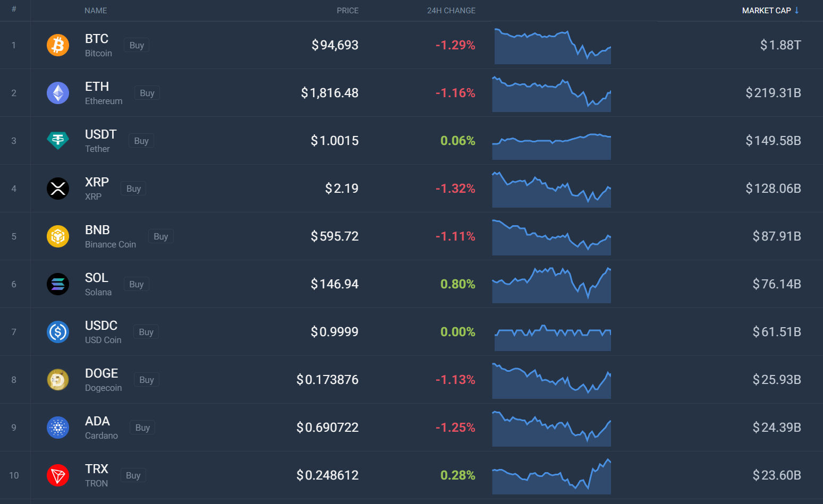The image size is (823, 504).
Task: Click the Bitcoin price $94,693
Action: pos(335,45)
